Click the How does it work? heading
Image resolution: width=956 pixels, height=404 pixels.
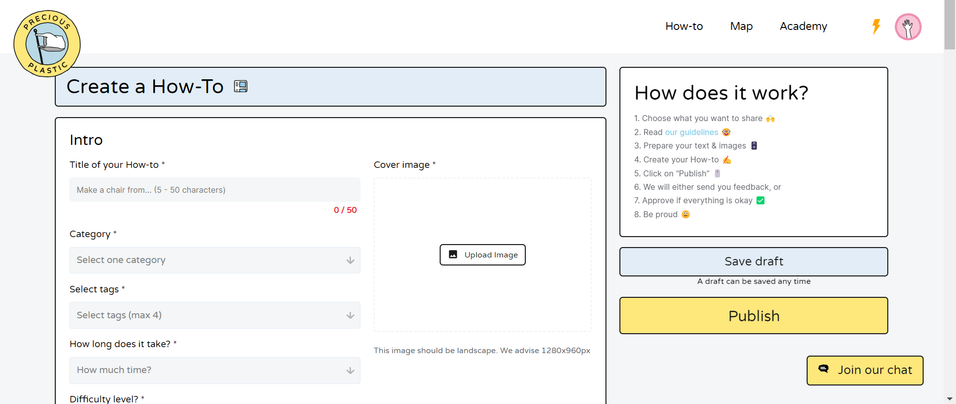coord(721,93)
